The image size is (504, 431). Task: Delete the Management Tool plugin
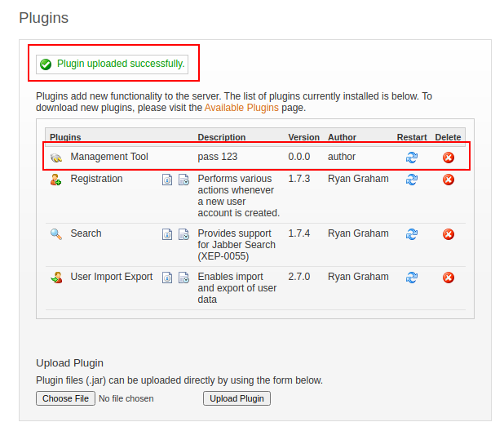(448, 158)
